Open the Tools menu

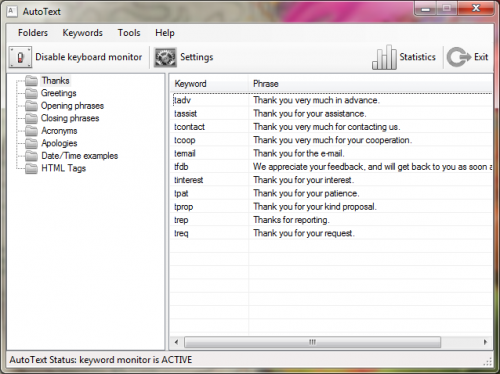pos(129,33)
